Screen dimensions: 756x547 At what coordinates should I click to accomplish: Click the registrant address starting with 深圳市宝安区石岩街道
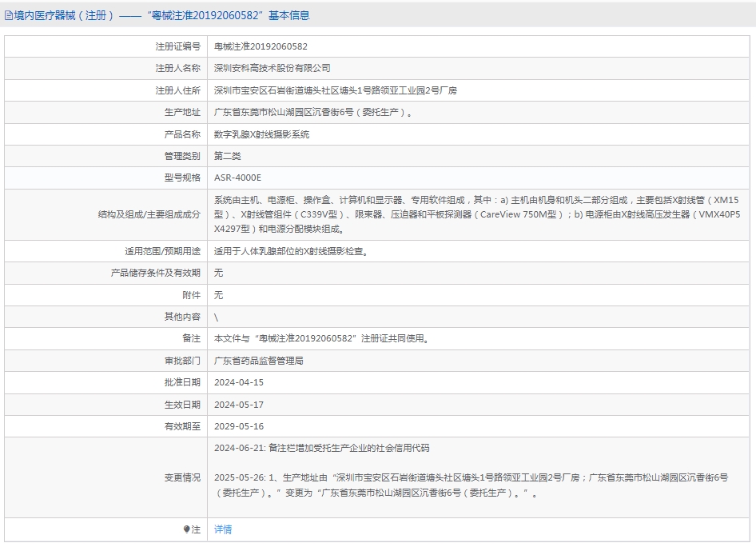(x=336, y=91)
